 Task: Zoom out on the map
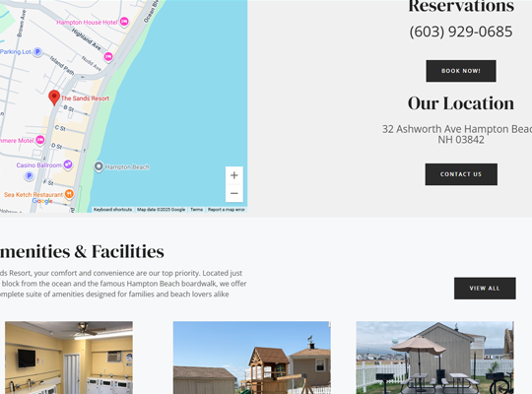coord(234,193)
